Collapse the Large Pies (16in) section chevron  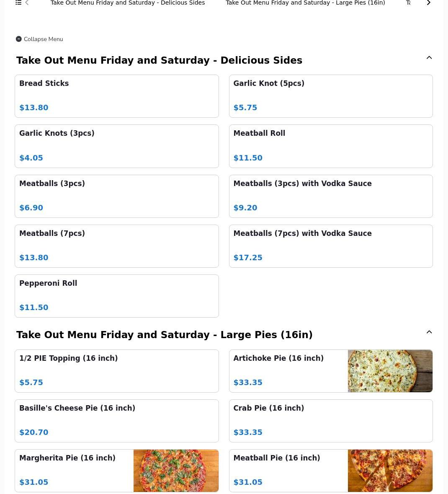tap(429, 332)
